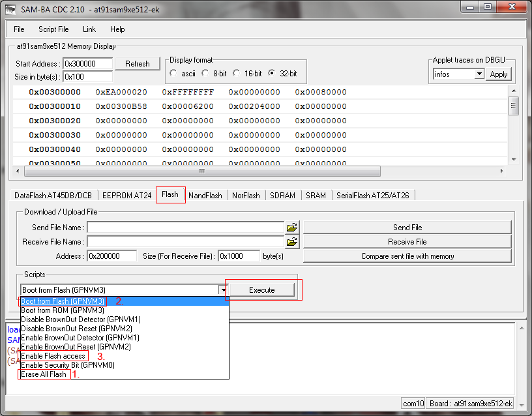Click Compare sent file with memory
This screenshot has height=416, width=532.
pyautogui.click(x=407, y=256)
